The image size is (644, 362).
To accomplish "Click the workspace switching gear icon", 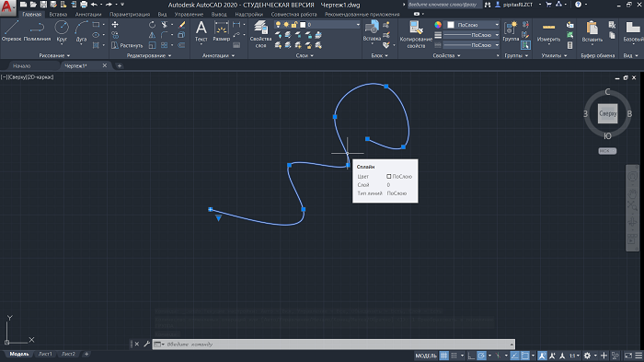I will [x=587, y=356].
